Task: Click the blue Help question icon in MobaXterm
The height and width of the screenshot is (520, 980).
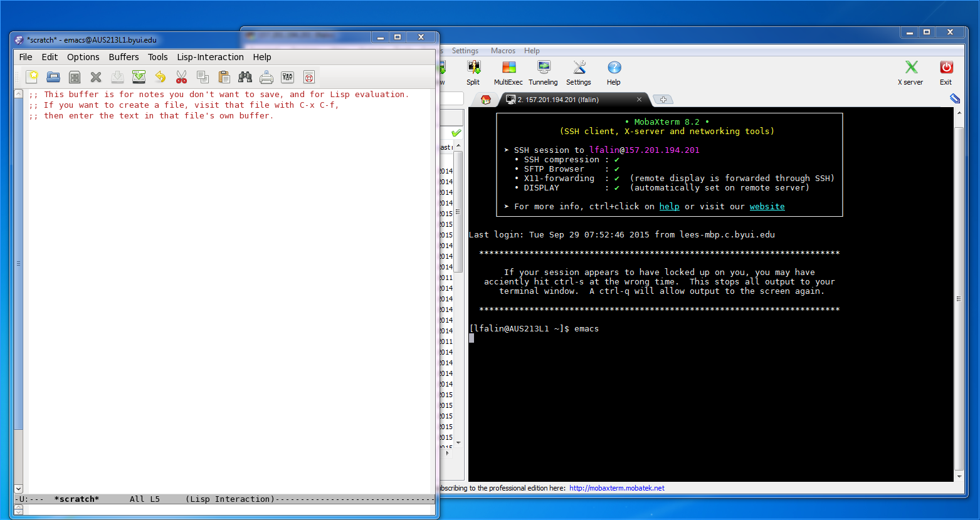Action: tap(614, 73)
